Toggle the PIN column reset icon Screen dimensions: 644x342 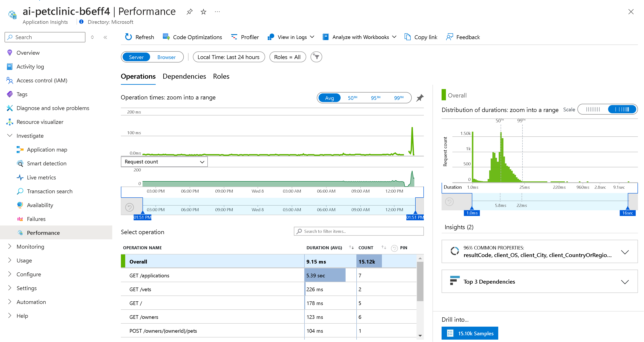(x=394, y=248)
